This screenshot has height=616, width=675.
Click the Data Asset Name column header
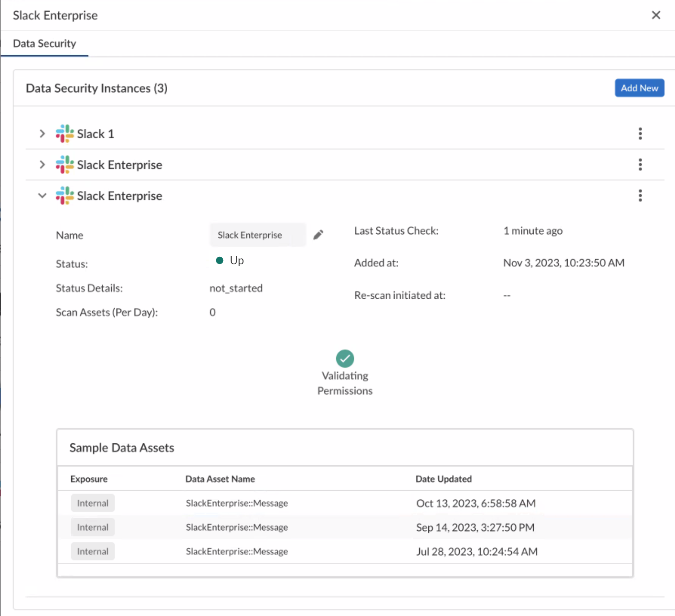(x=220, y=479)
